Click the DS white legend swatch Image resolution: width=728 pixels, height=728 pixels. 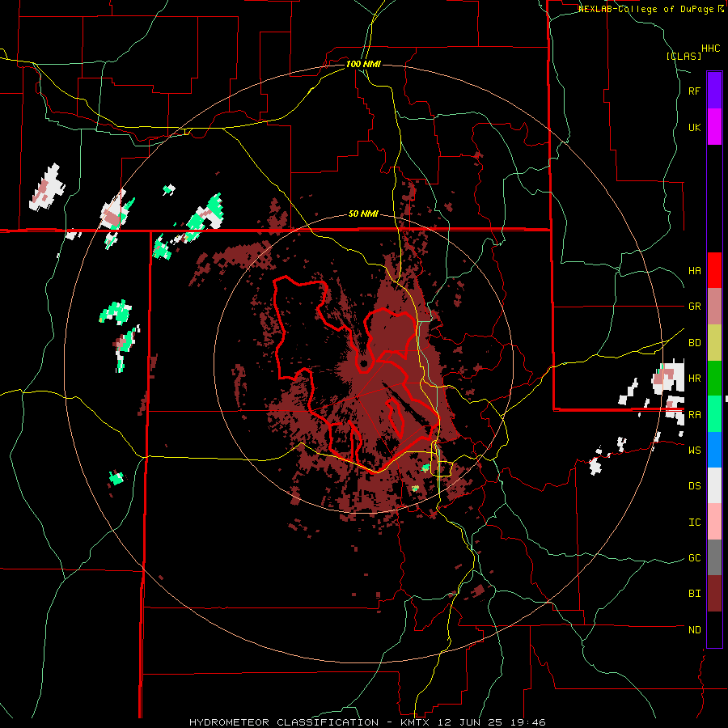click(x=714, y=485)
